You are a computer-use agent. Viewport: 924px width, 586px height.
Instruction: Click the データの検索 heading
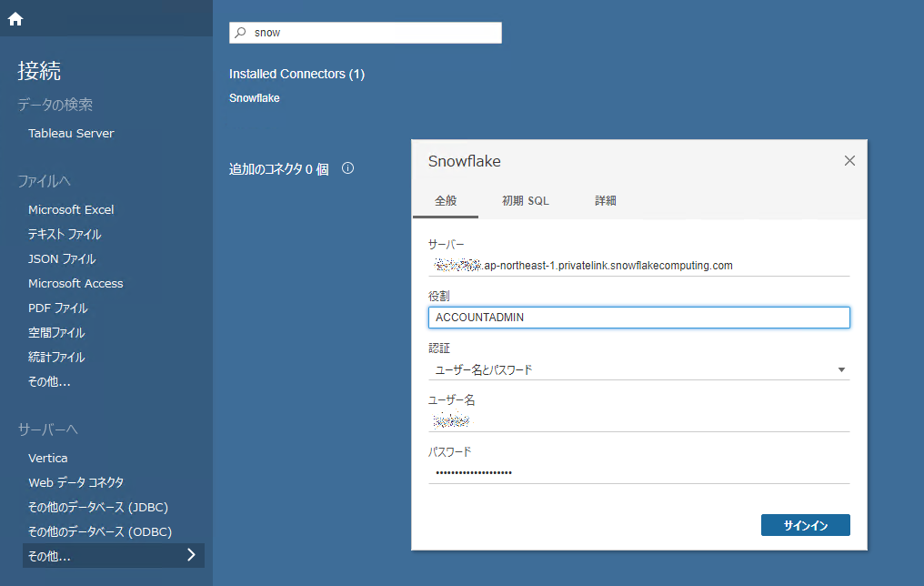pos(55,105)
